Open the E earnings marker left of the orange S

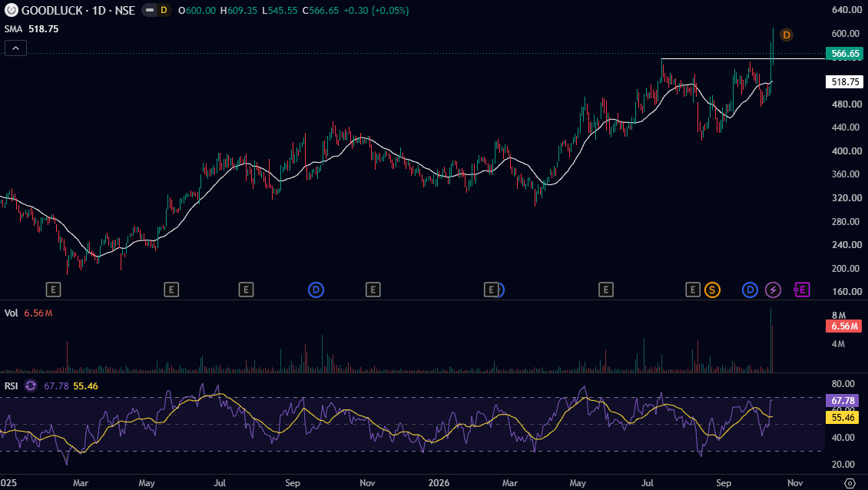click(693, 290)
